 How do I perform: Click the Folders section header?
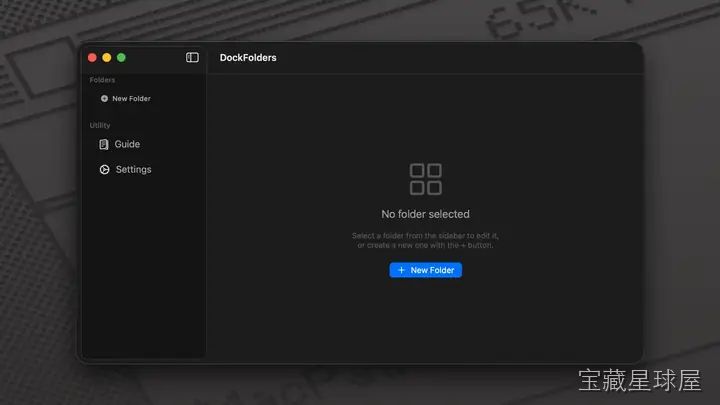[102, 80]
